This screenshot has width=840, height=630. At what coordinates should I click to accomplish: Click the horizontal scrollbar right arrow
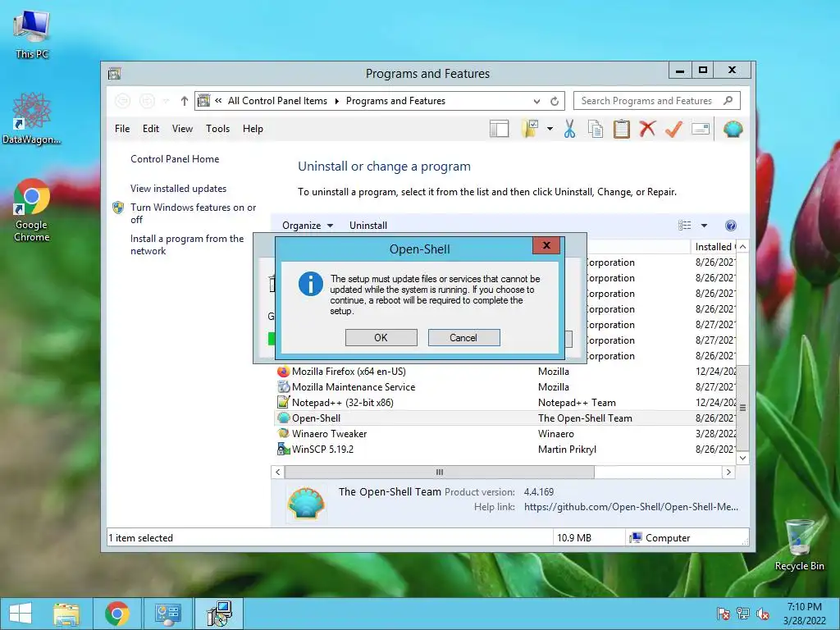point(728,472)
